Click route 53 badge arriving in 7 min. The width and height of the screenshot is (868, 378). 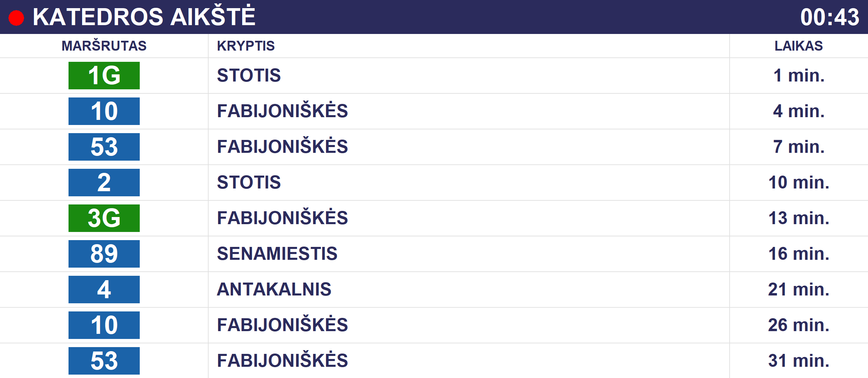104,147
